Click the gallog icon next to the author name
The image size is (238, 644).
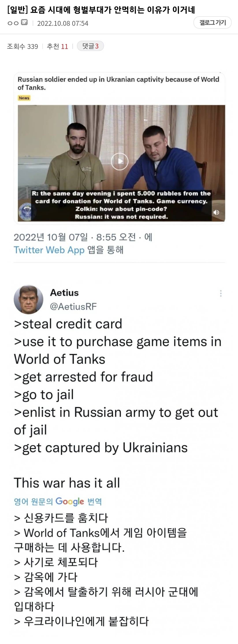tap(24, 22)
